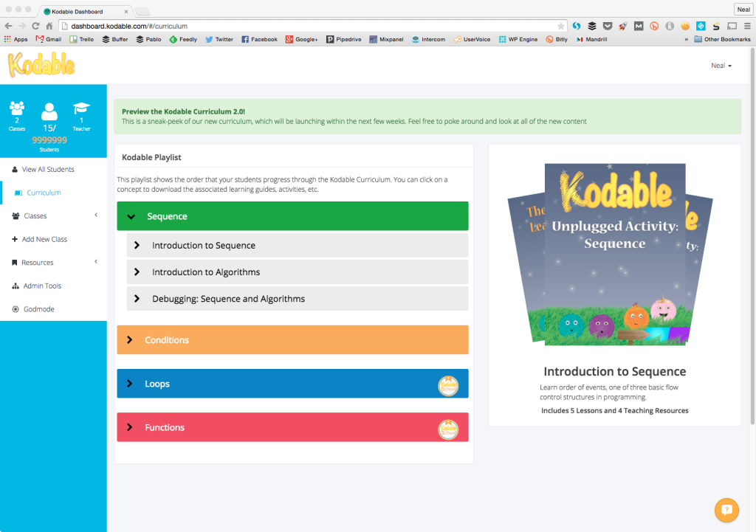Open the Chrome hamburger menu
The image size is (756, 532).
point(747,26)
